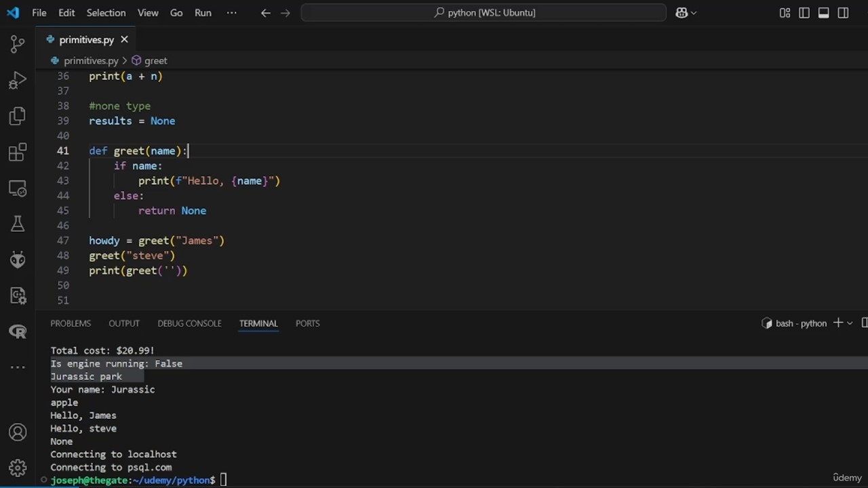Switch to the TERMINAL tab

point(258,323)
